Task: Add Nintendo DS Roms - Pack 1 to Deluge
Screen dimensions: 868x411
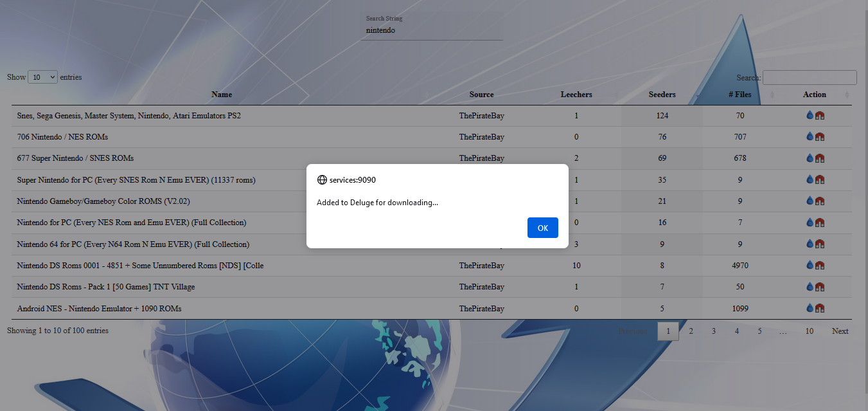Action: coord(810,287)
